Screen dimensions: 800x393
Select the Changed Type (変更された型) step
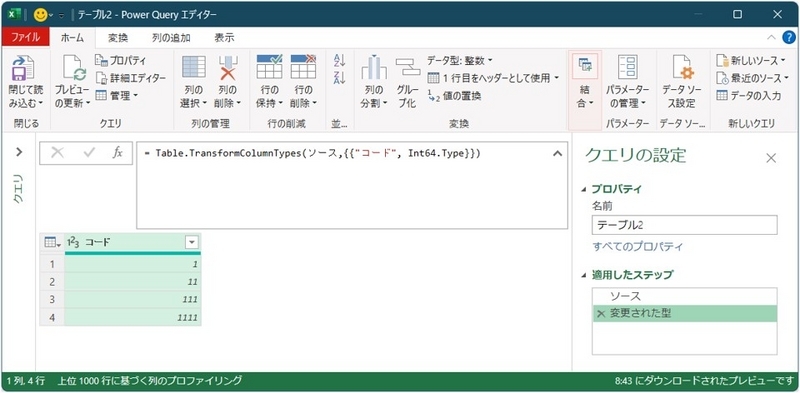pyautogui.click(x=685, y=314)
